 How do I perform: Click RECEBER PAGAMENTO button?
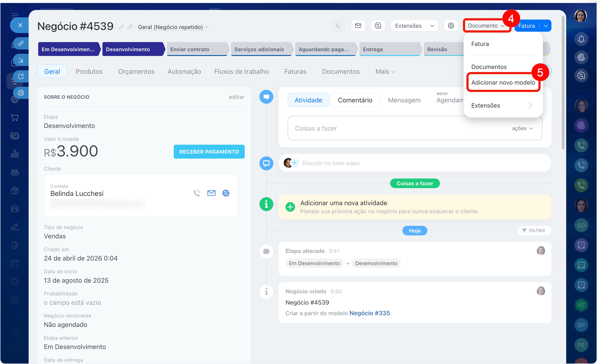pos(209,152)
